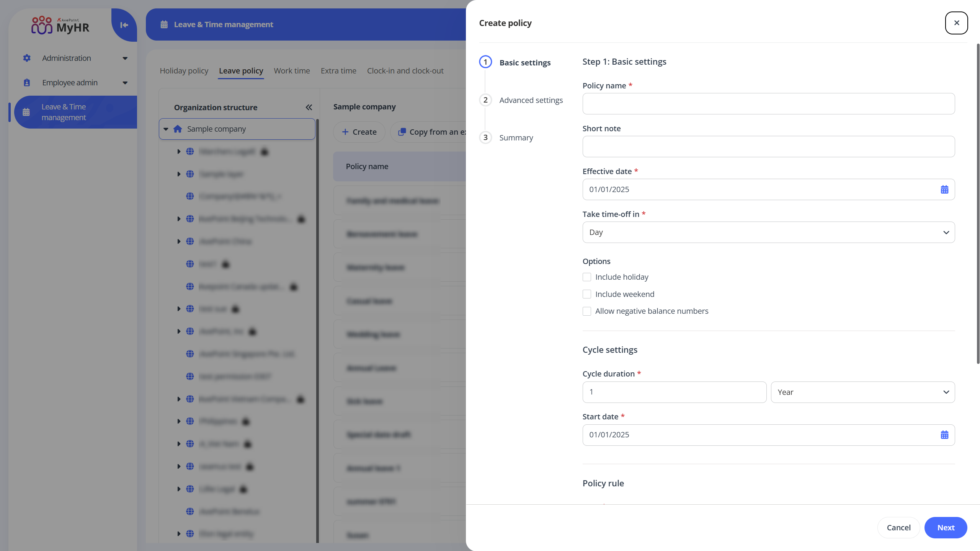Click the Cycle duration number field

[x=675, y=392]
